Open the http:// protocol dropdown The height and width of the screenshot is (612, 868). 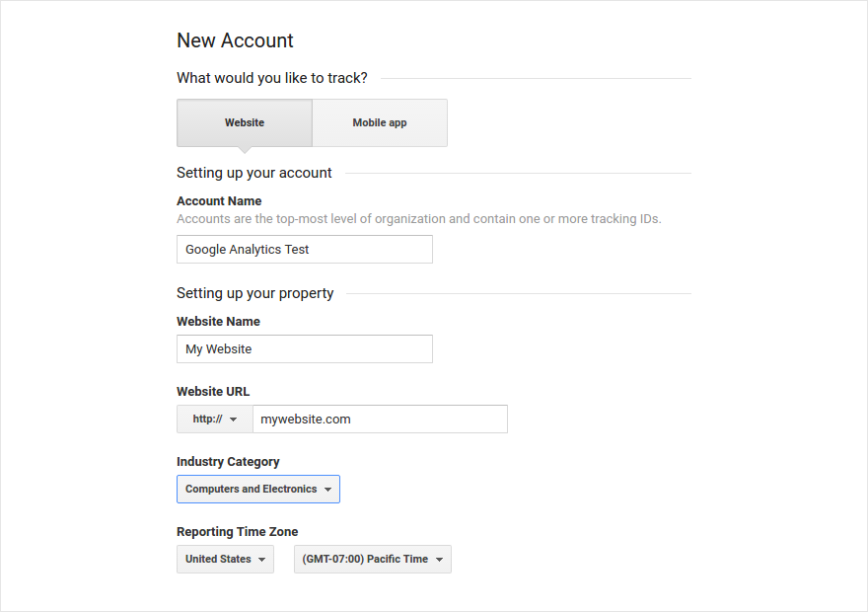click(x=215, y=420)
